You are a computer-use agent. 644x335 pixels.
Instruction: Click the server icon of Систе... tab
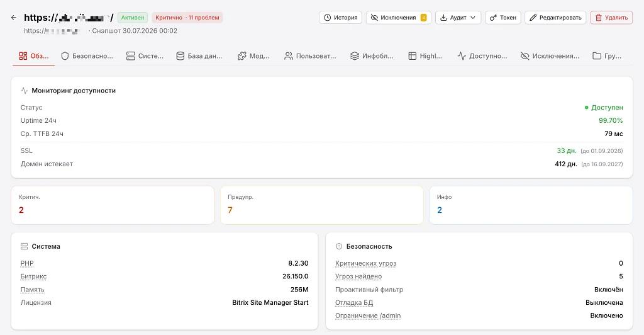click(x=131, y=56)
